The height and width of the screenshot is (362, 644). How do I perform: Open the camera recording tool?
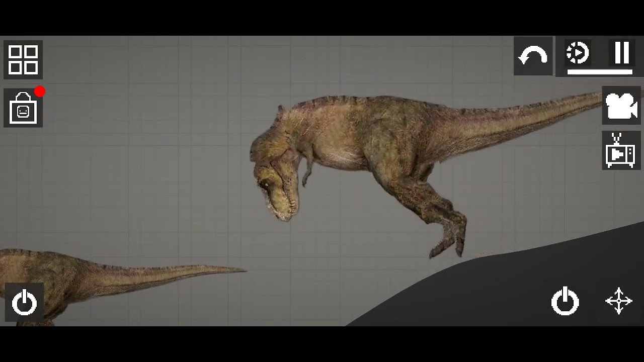click(621, 106)
